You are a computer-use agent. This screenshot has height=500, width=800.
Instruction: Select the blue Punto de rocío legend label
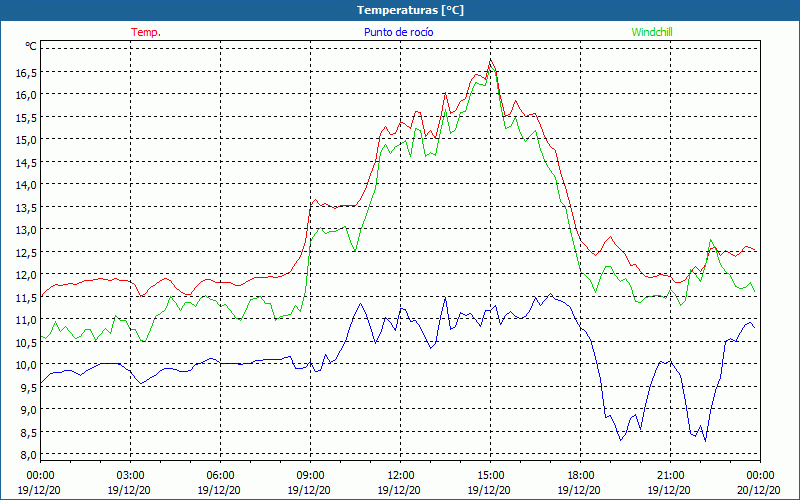click(398, 32)
